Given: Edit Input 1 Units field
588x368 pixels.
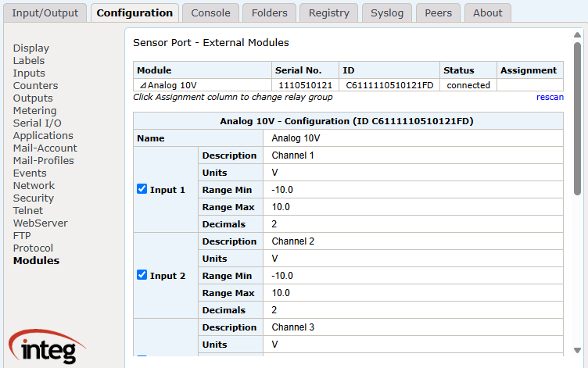Looking at the screenshot, I should pyautogui.click(x=413, y=173).
